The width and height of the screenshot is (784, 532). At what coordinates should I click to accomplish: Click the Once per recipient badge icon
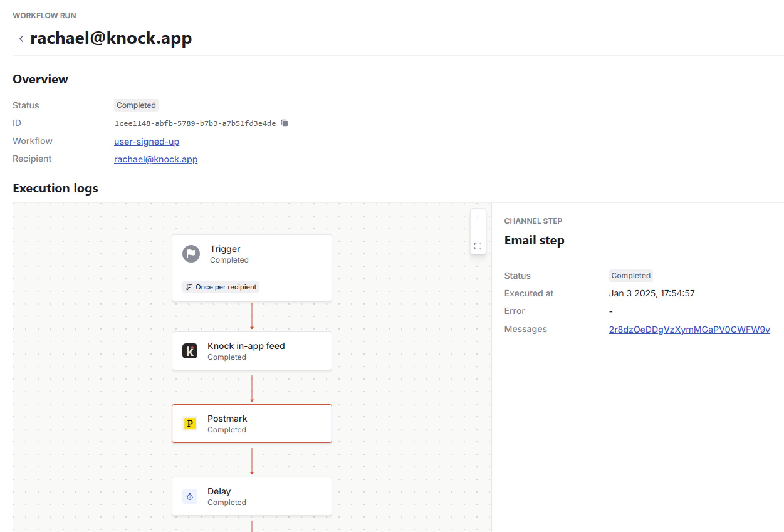(189, 287)
